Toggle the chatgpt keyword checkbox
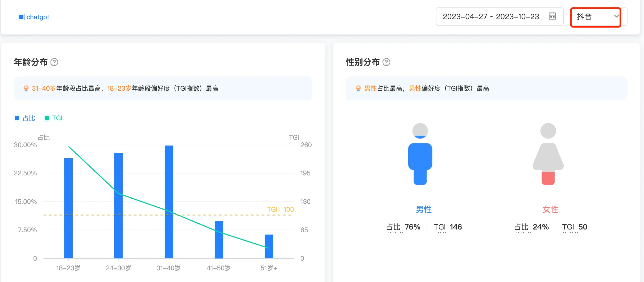Screen dimensions: 644x282 click(x=21, y=17)
